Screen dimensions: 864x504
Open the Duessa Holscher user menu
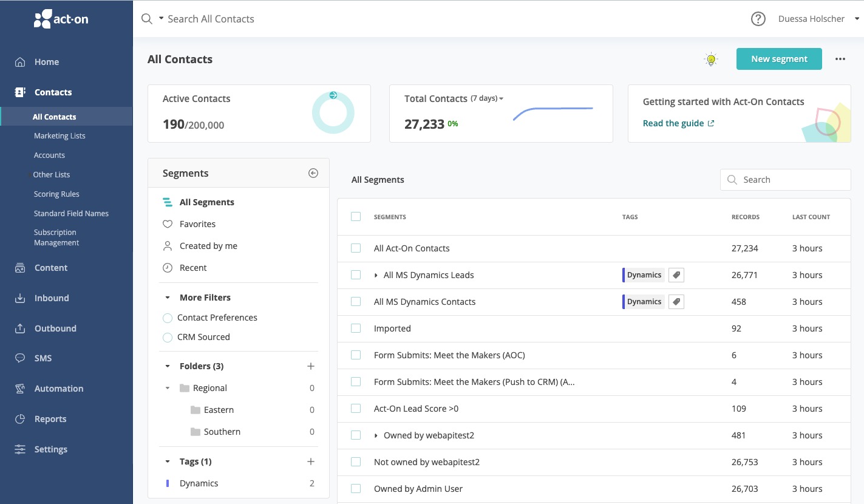click(x=819, y=19)
